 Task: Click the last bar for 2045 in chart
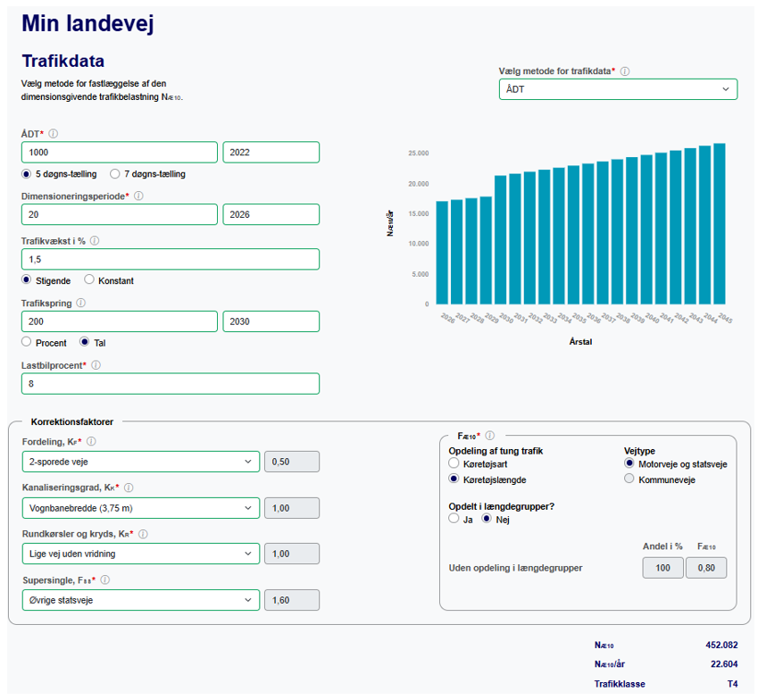pos(719,223)
